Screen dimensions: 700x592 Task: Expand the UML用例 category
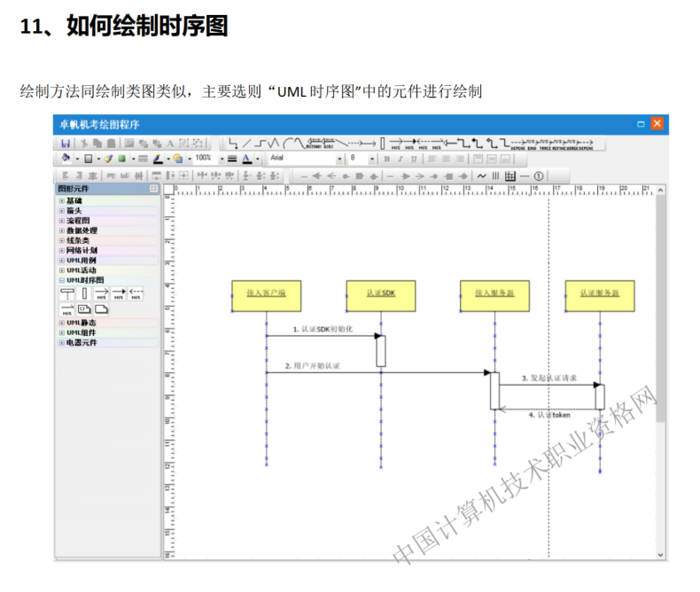click(x=62, y=261)
